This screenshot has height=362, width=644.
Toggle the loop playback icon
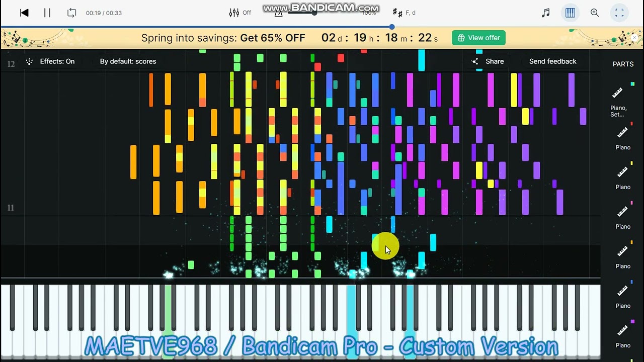(71, 13)
